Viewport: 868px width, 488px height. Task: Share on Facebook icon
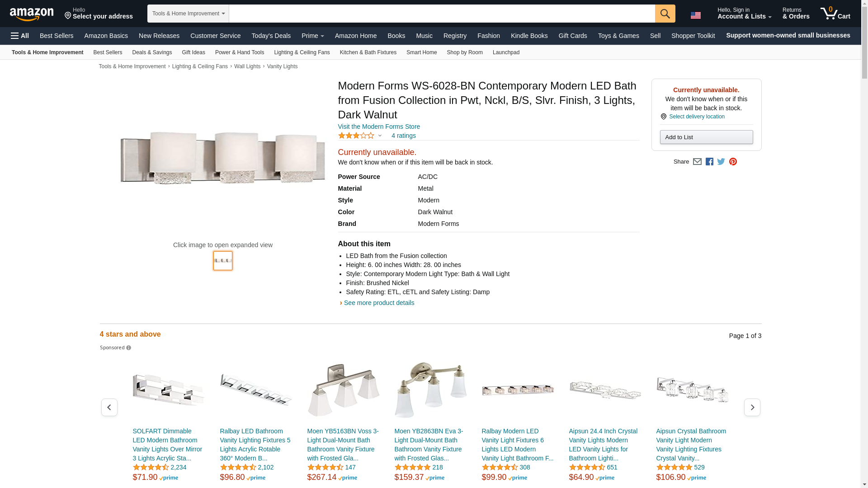coord(709,162)
